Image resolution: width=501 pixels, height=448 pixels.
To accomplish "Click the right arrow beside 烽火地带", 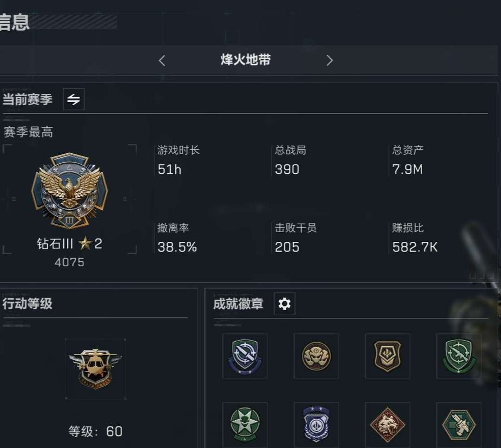I will point(330,60).
